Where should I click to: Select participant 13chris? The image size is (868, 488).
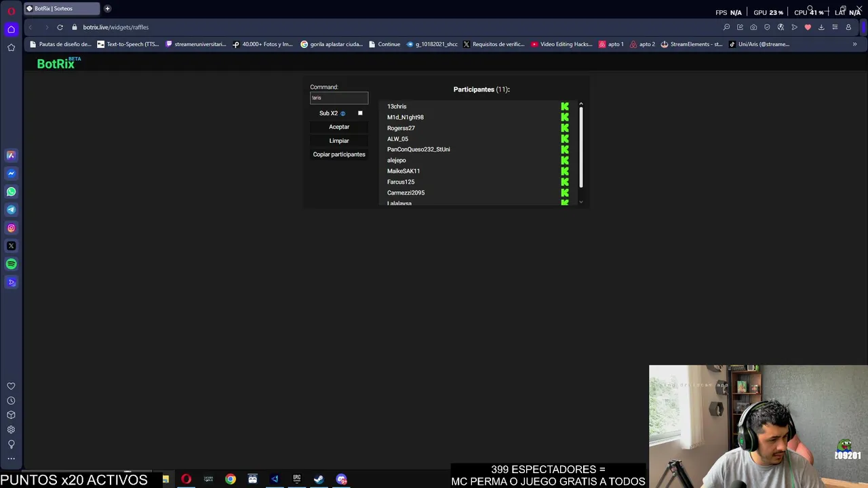tap(397, 106)
